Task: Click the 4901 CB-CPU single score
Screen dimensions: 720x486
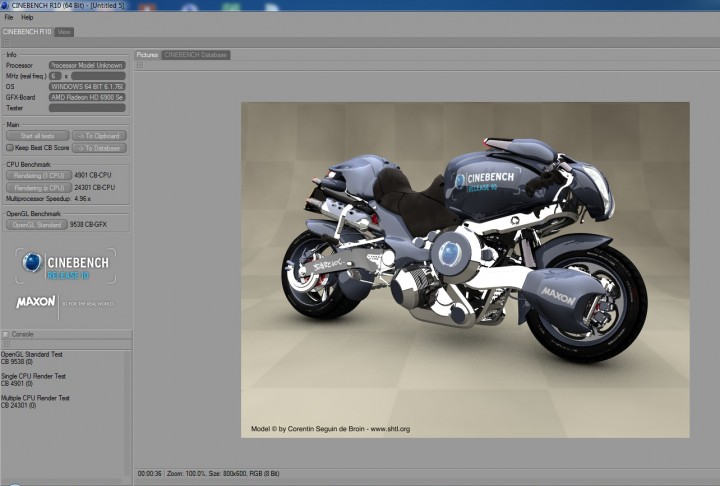Action: click(93, 175)
